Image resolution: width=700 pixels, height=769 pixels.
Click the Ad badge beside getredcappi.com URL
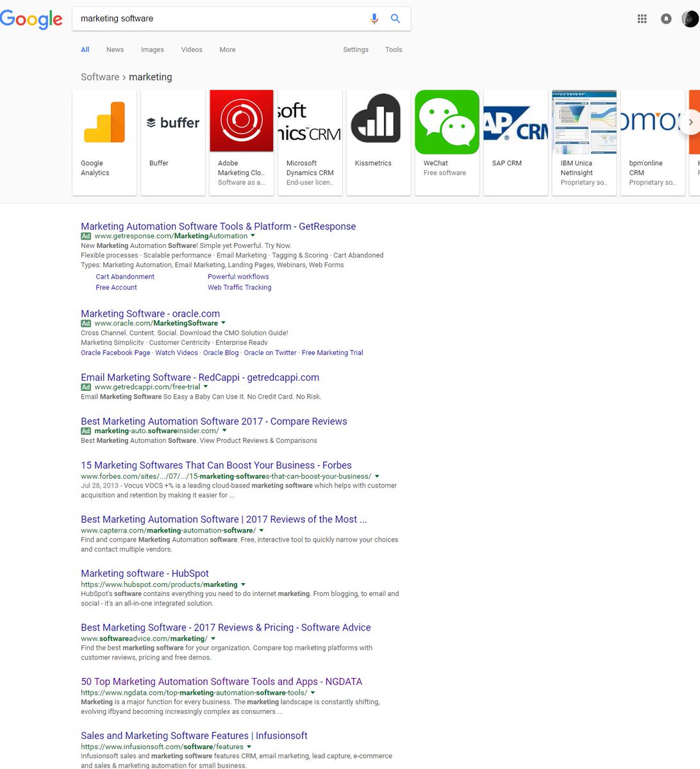click(86, 387)
